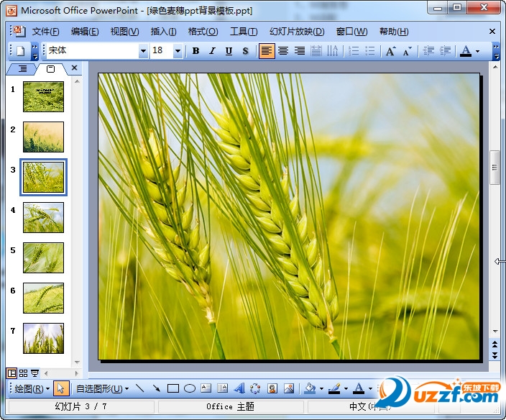Open the 工具(T) menu

pos(244,32)
